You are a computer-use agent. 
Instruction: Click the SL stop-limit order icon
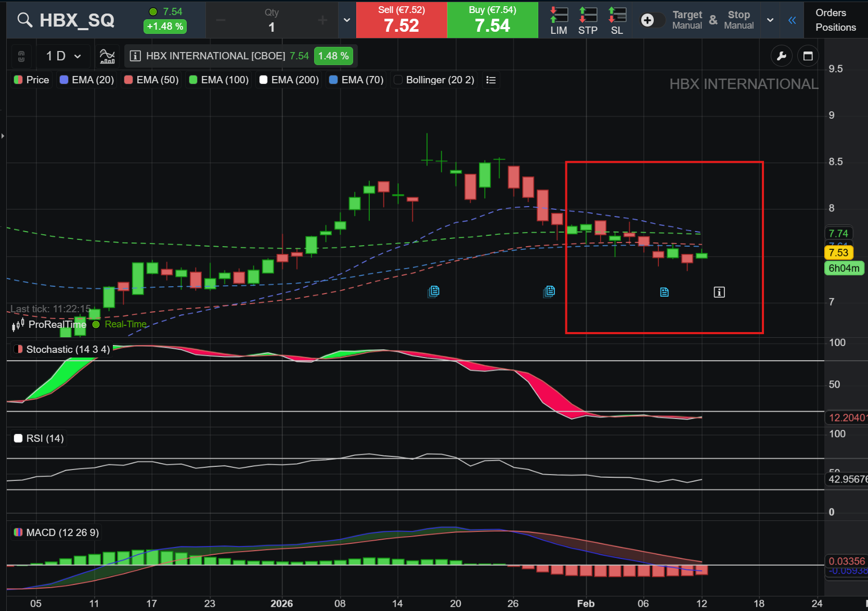click(617, 20)
